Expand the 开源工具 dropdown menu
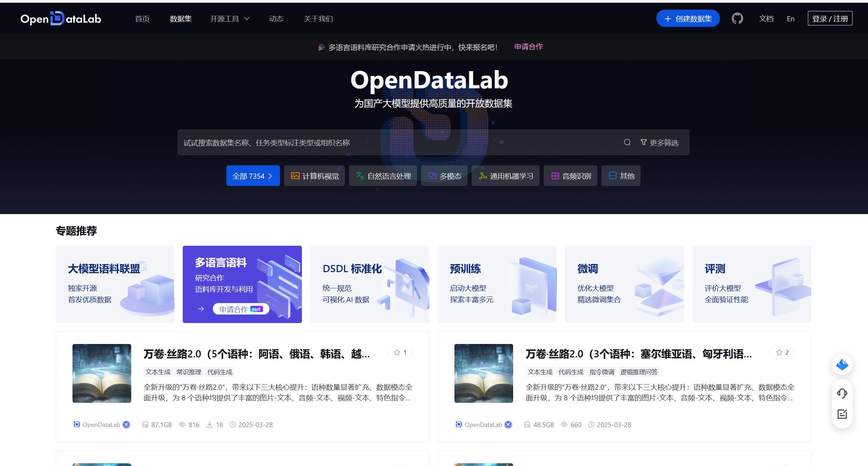868x466 pixels. [230, 19]
